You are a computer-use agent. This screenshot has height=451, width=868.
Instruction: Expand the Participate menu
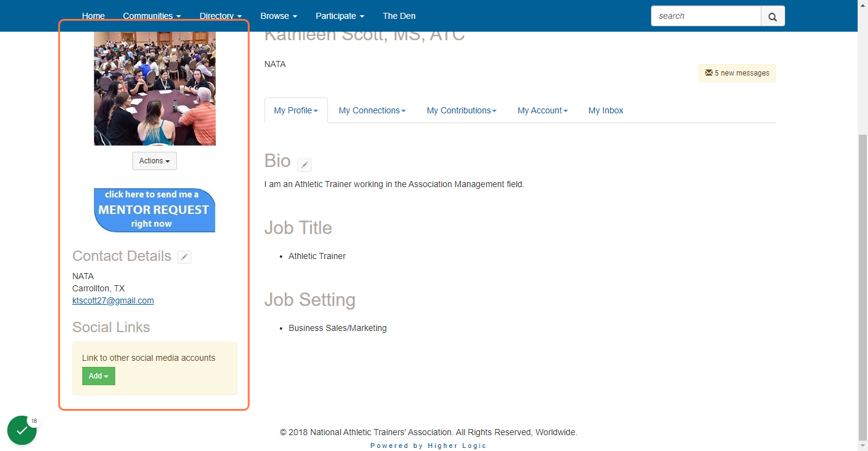(x=340, y=16)
